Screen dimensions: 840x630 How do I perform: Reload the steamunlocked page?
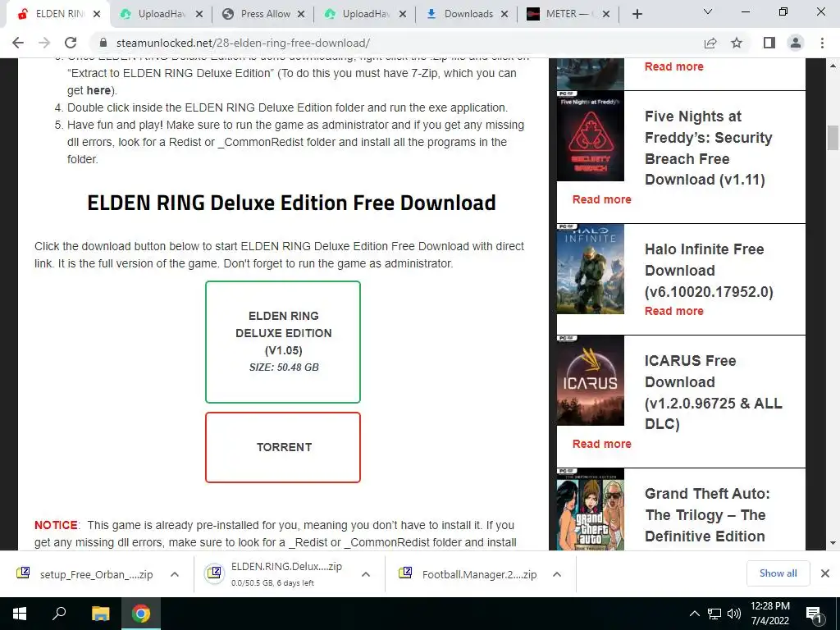[71, 43]
